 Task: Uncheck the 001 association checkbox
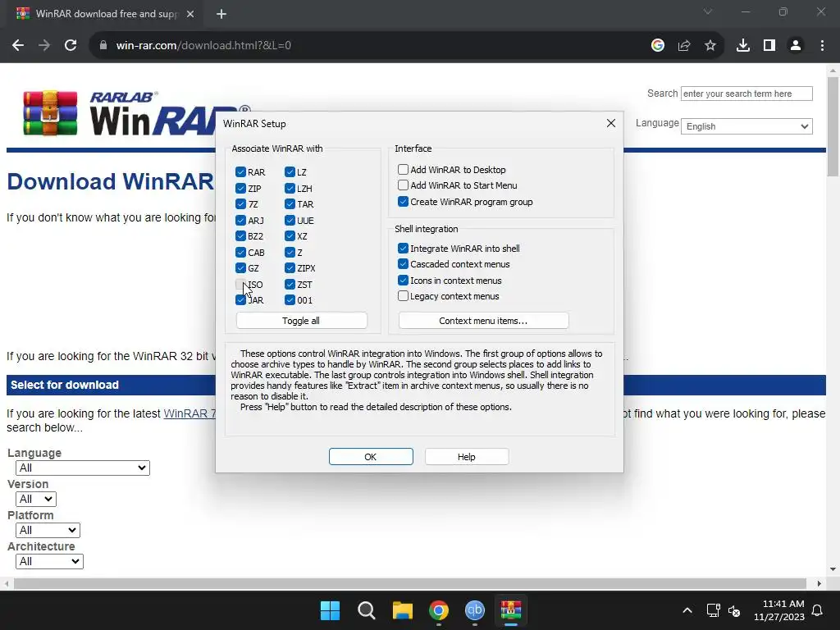(290, 300)
